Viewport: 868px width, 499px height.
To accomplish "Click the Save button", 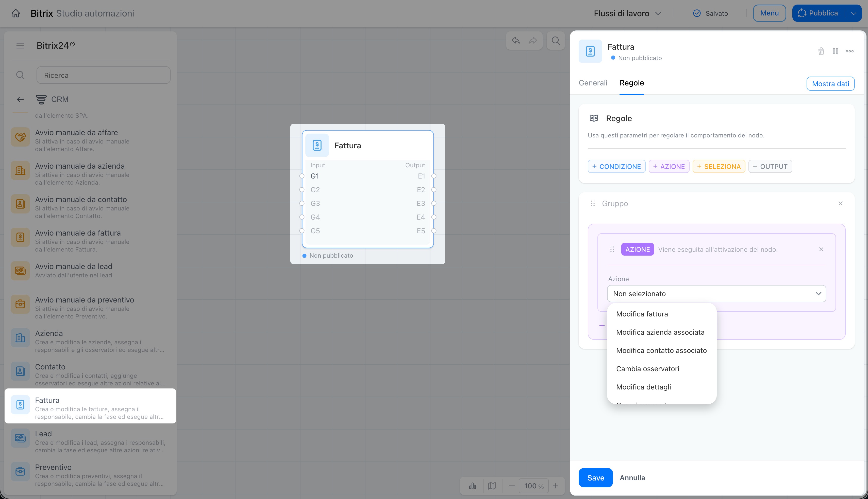I will pos(595,478).
